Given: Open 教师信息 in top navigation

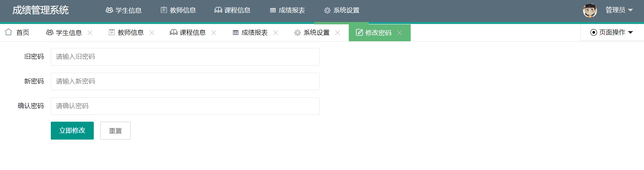Looking at the screenshot, I should [178, 10].
